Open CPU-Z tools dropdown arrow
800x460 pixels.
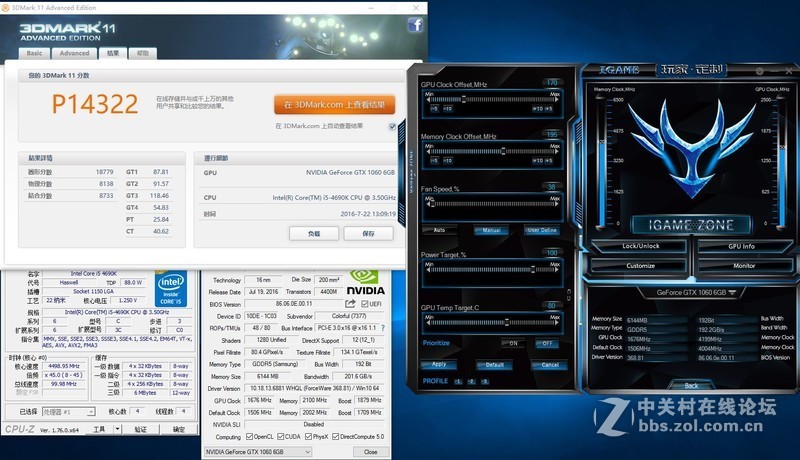point(118,429)
